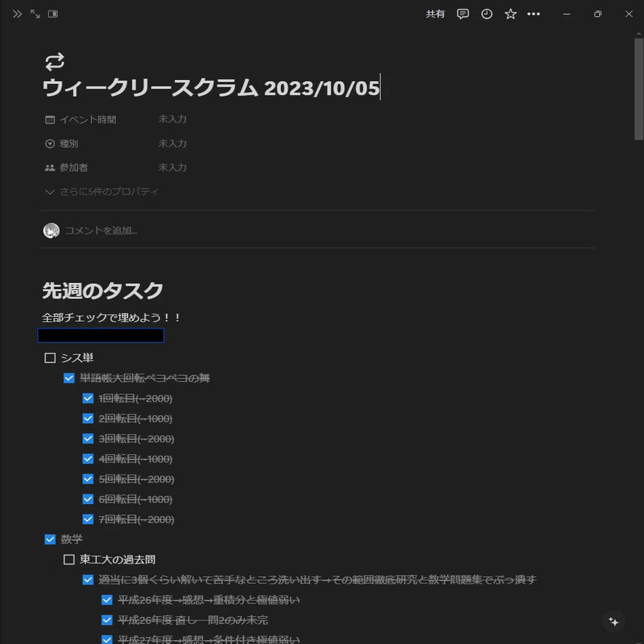The height and width of the screenshot is (644, 644).
Task: Uncheck the 1回転目(~2000) checkbox
Action: click(x=88, y=398)
